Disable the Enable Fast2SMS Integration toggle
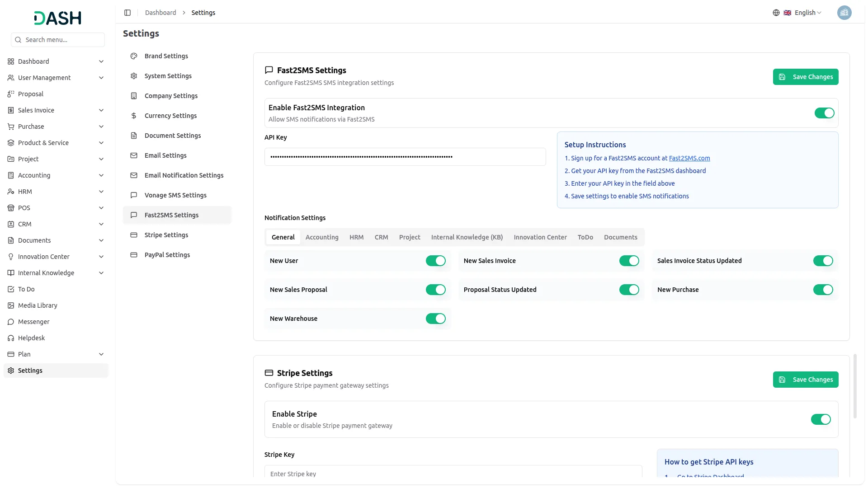868x488 pixels. pyautogui.click(x=824, y=113)
